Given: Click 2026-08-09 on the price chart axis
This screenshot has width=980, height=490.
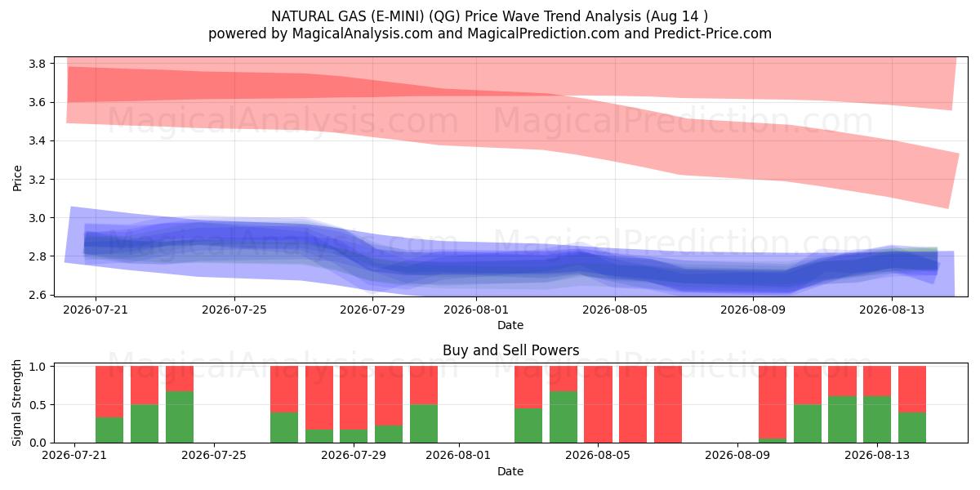Looking at the screenshot, I should (x=753, y=310).
